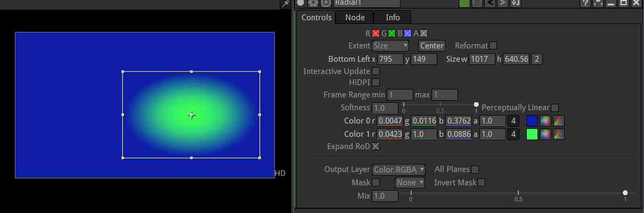
Task: Click the Mix slider handle
Action: point(625,193)
